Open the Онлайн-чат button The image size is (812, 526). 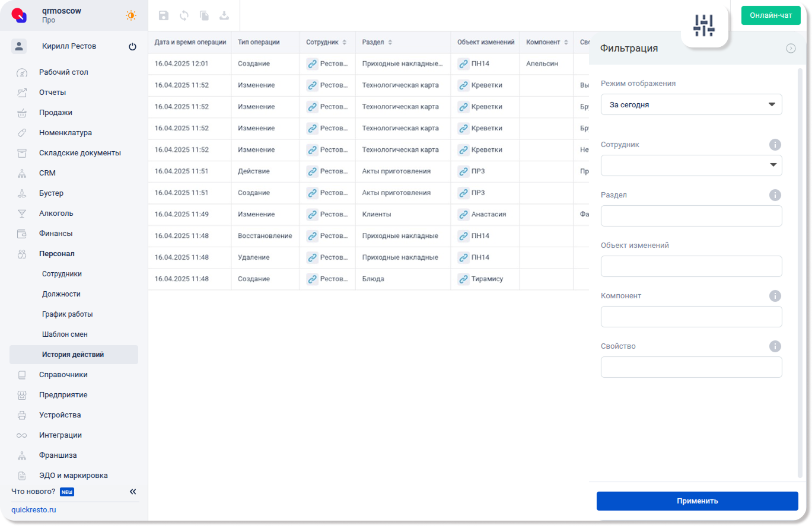(770, 15)
